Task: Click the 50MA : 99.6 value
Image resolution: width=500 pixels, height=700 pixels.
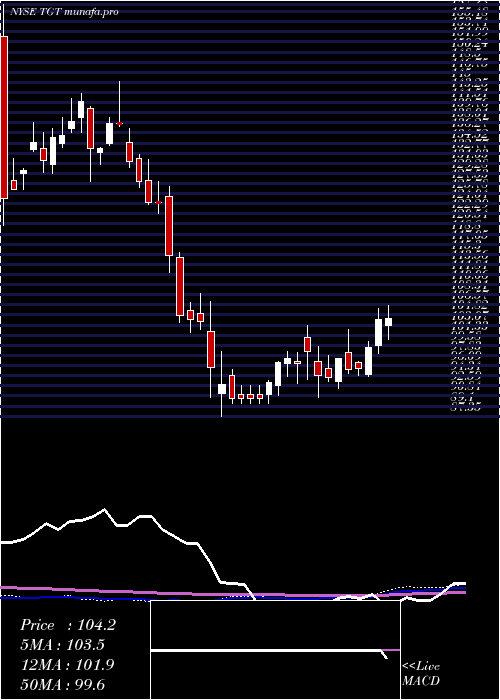Action: (x=62, y=684)
